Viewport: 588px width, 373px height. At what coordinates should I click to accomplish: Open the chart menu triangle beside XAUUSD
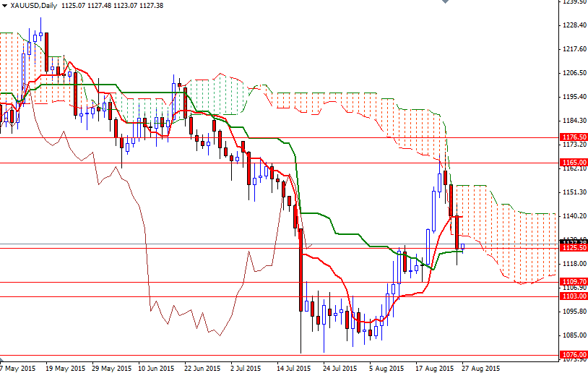(4, 6)
